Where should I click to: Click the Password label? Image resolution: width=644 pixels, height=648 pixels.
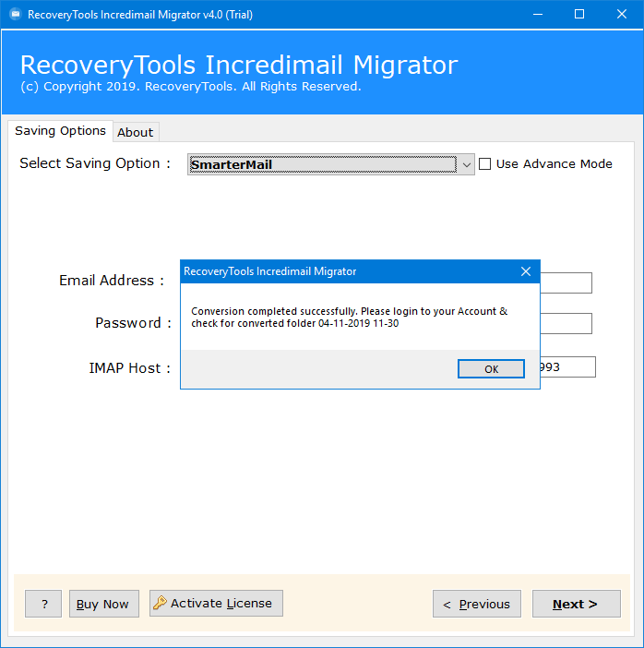click(x=133, y=323)
